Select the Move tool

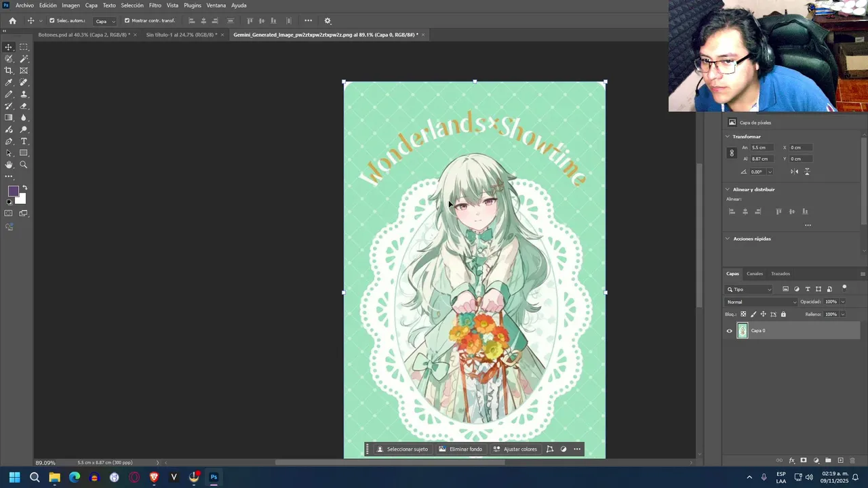9,47
